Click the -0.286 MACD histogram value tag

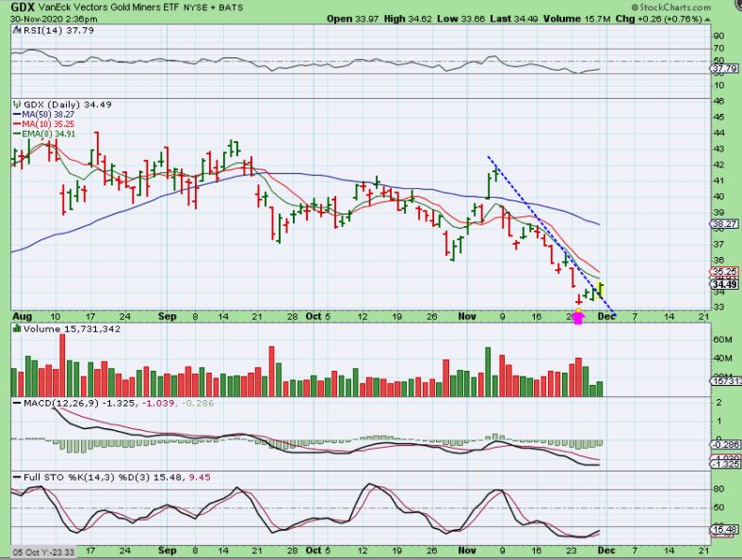point(724,444)
